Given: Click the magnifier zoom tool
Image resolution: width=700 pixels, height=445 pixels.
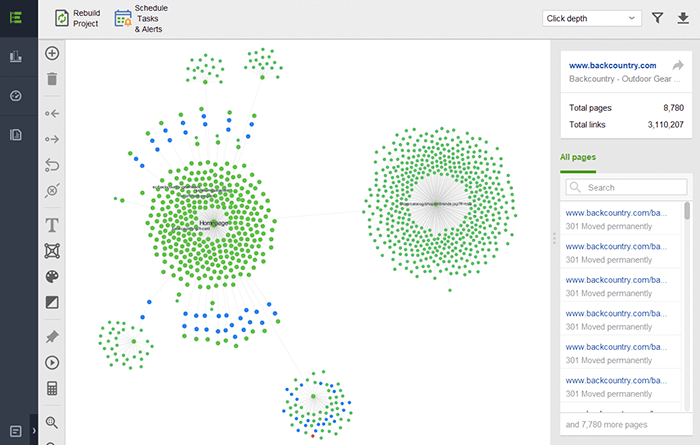Looking at the screenshot, I should click(x=52, y=422).
